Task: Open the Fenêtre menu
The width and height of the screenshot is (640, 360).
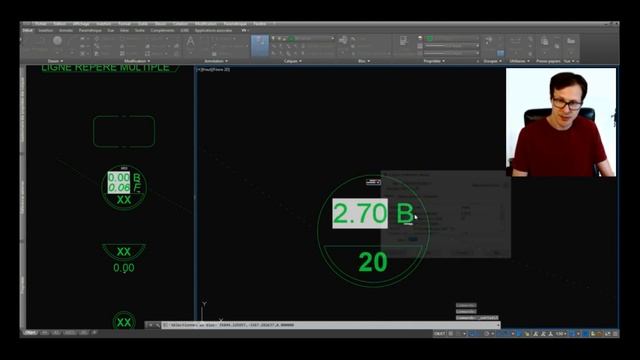Action: pos(260,24)
